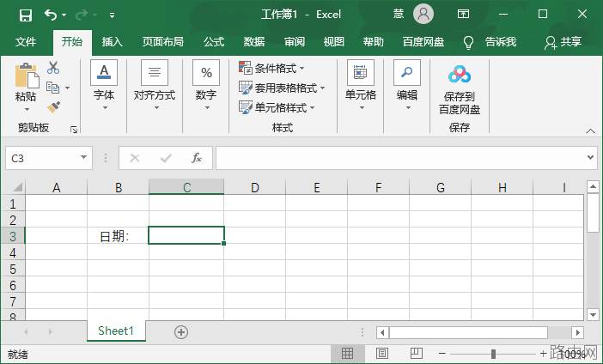The image size is (603, 364).
Task: Click horizontal scrollbar right arrow
Action: (x=577, y=332)
